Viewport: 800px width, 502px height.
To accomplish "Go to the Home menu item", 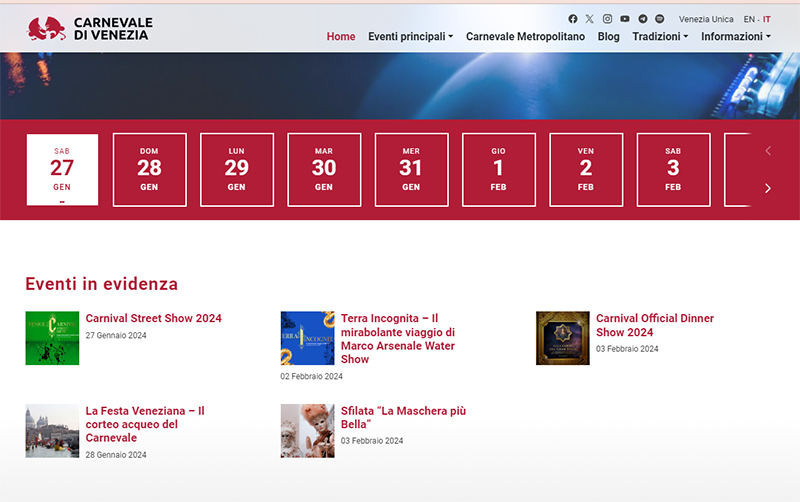I will (341, 37).
